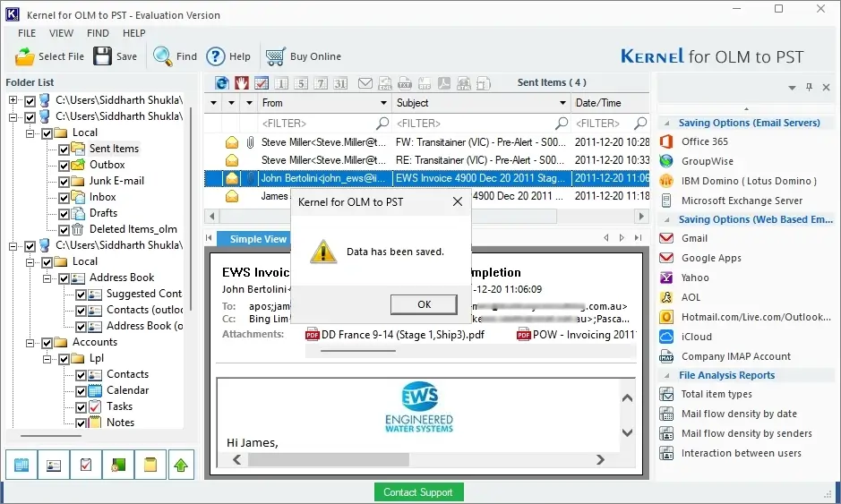Switch to the Simple View tab
The width and height of the screenshot is (841, 504).
click(257, 239)
